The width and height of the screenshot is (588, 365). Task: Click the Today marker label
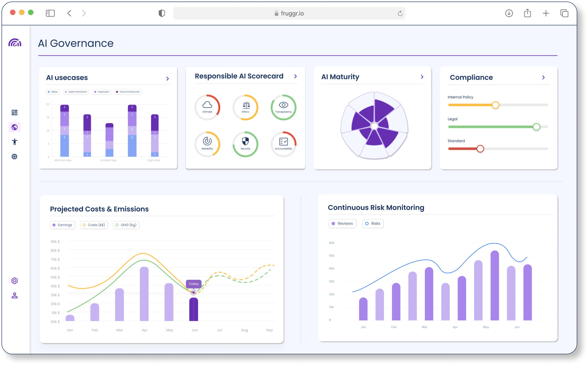[x=193, y=284]
